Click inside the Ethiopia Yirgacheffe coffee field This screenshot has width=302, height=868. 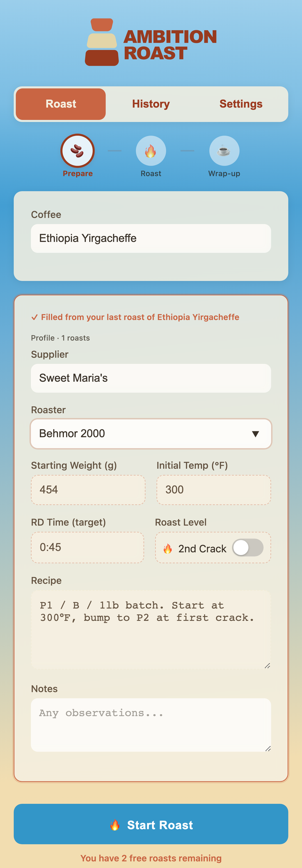[151, 238]
